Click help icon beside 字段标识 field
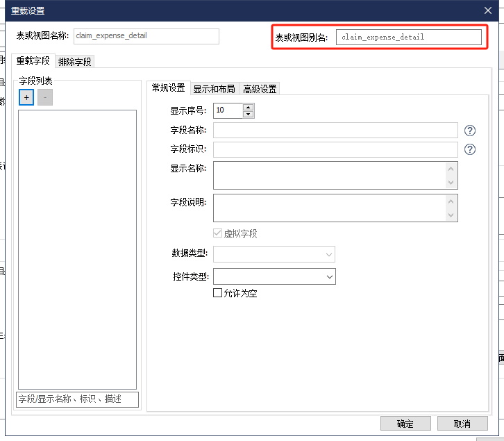The image size is (504, 441). [x=470, y=149]
